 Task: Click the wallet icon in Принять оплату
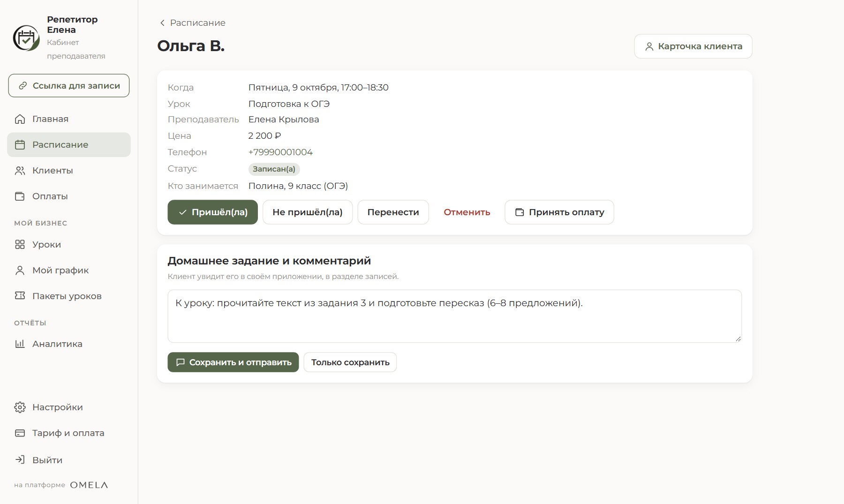coord(520,212)
